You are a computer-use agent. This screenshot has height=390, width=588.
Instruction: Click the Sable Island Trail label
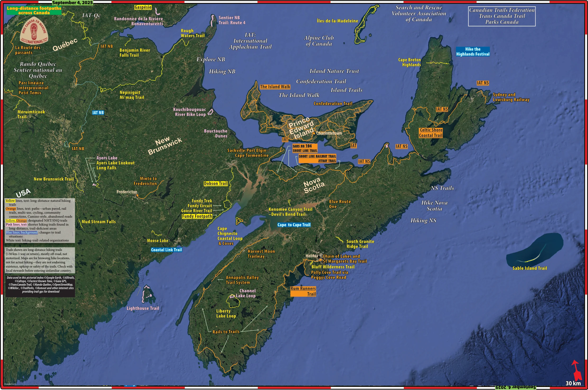point(530,268)
